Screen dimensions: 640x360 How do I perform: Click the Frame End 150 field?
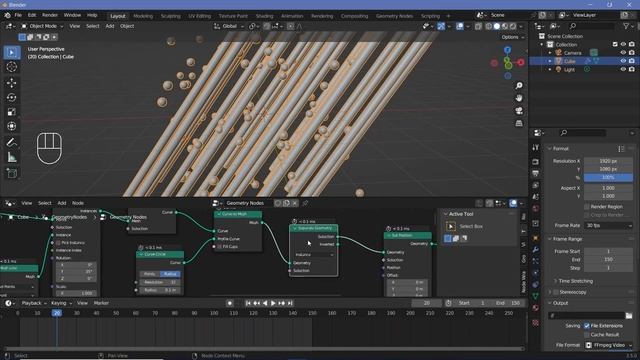click(608, 260)
